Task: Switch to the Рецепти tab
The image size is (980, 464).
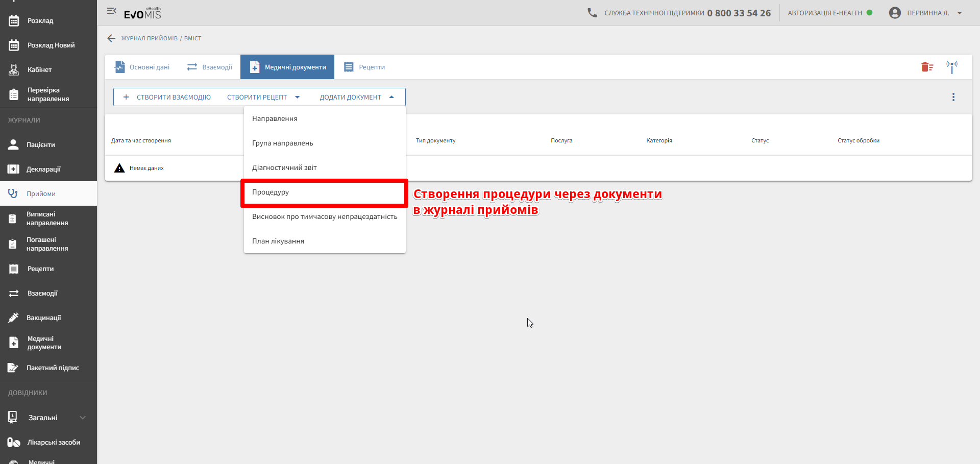Action: point(364,67)
